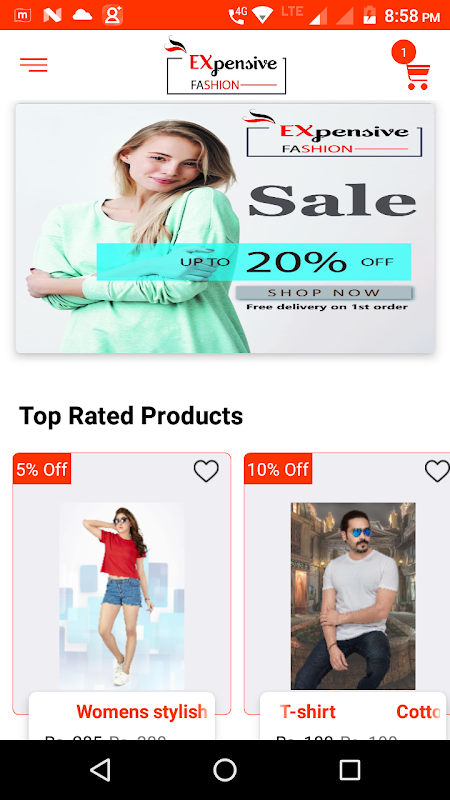Tap the battery status icon

click(369, 15)
